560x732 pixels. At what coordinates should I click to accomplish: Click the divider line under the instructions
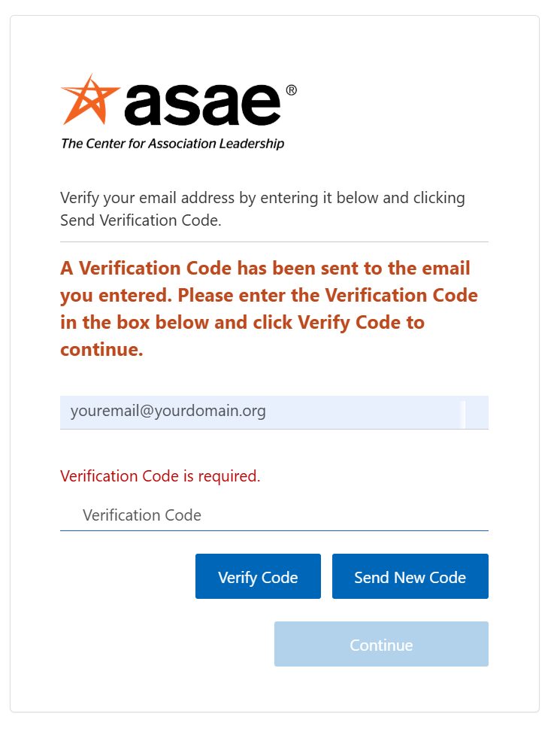274,242
